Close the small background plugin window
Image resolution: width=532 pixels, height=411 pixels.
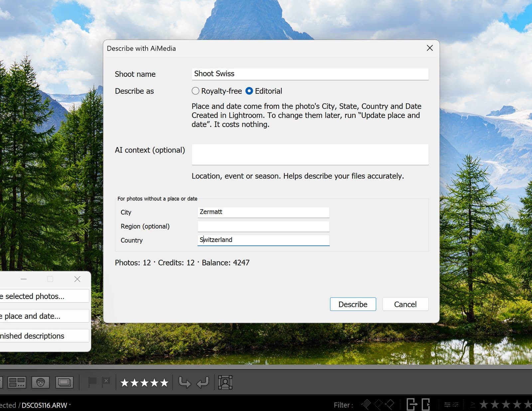tap(77, 279)
